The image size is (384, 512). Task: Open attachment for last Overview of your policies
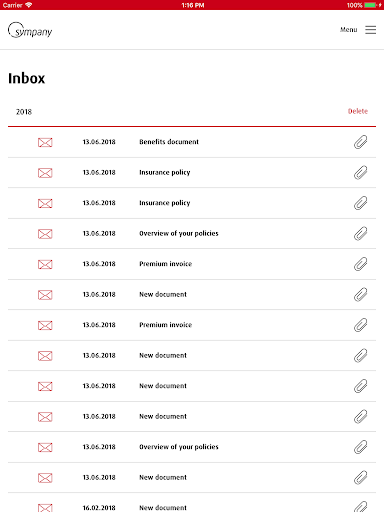[360, 447]
